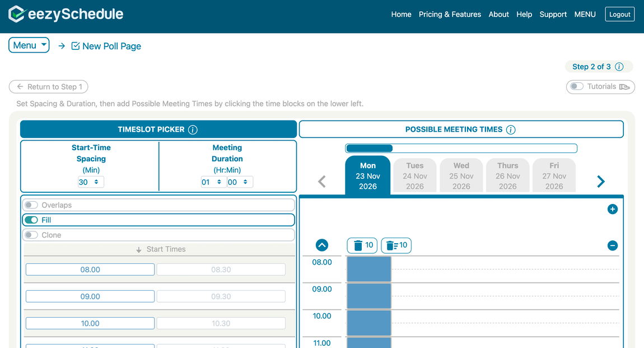Select the Fri 27 Nov 2026 tab
This screenshot has width=644, height=348.
554,176
